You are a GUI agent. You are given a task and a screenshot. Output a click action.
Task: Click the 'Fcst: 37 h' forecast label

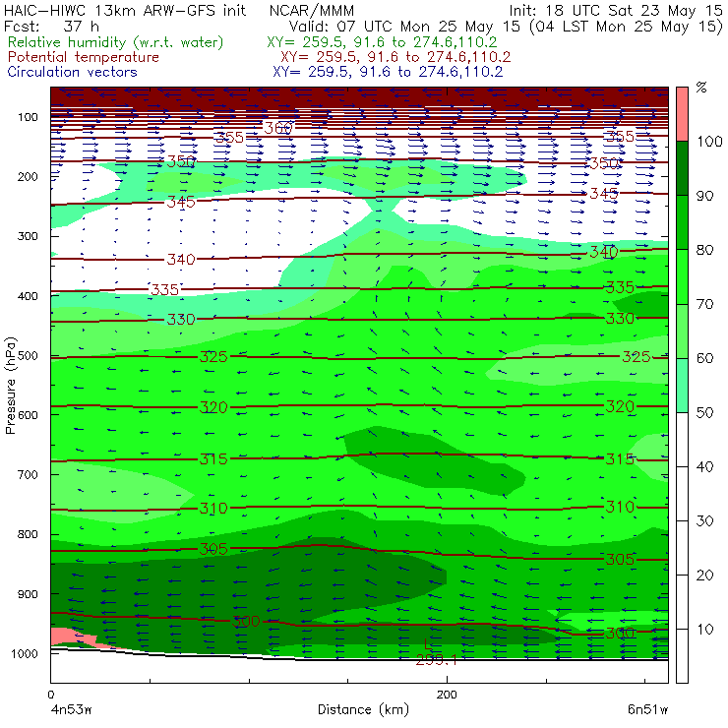pyautogui.click(x=51, y=26)
